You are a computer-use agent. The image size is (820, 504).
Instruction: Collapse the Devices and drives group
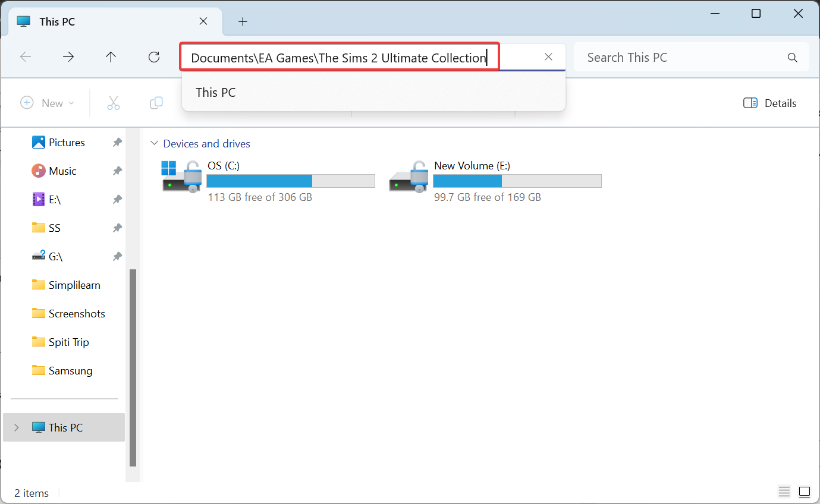(155, 143)
